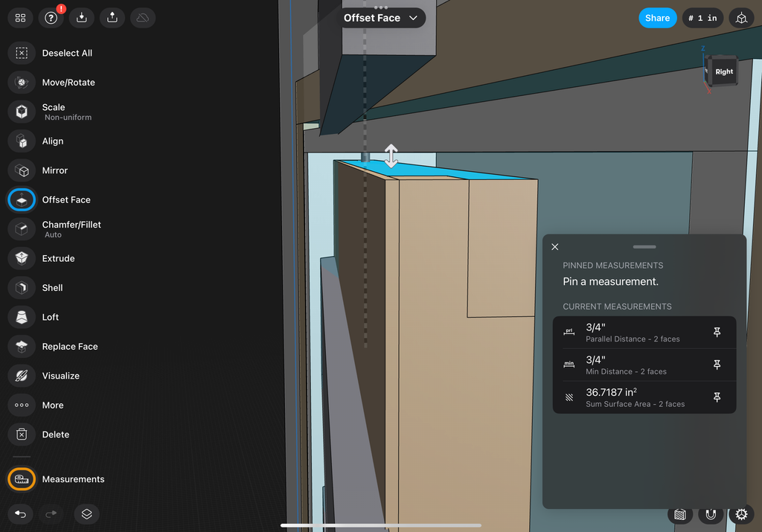Choose the Mirror tool icon

pos(22,170)
